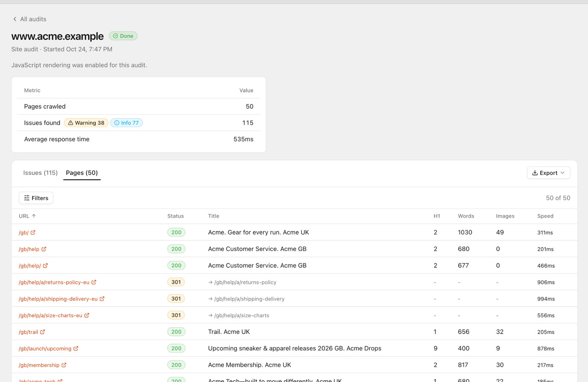This screenshot has height=382, width=588.
Task: Open the /gb/trail link
Action: pyautogui.click(x=28, y=332)
